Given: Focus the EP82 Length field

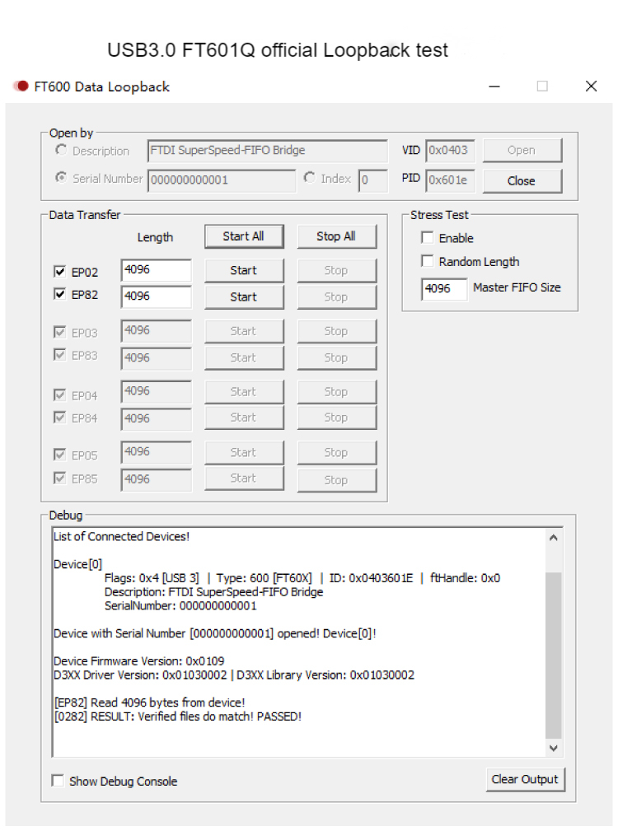Looking at the screenshot, I should (x=156, y=296).
